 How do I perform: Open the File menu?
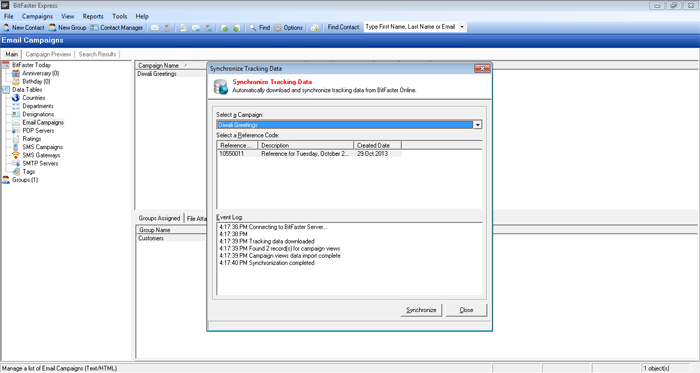pyautogui.click(x=8, y=17)
